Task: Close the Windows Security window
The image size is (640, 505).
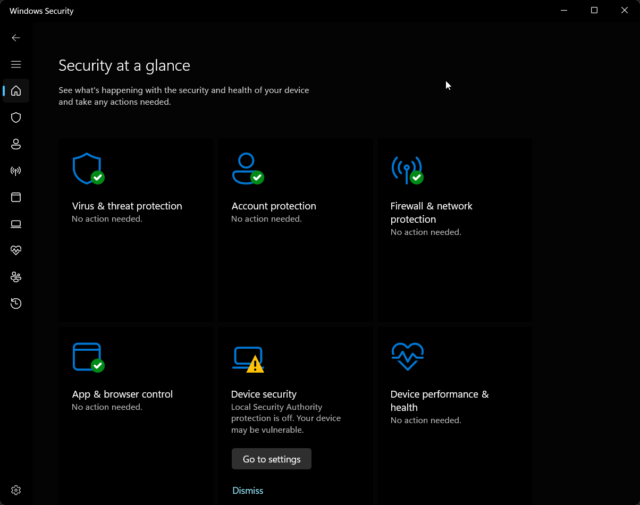Action: click(x=624, y=10)
